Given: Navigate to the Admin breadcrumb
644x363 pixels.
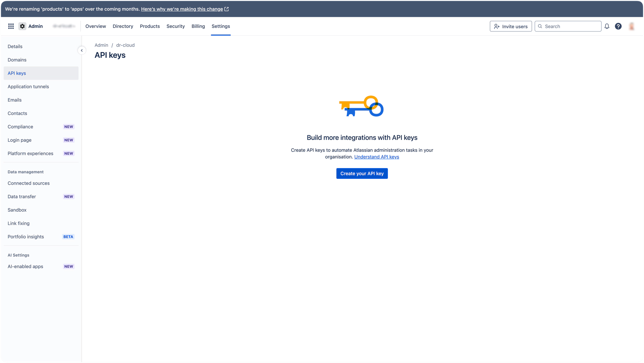Looking at the screenshot, I should click(101, 45).
